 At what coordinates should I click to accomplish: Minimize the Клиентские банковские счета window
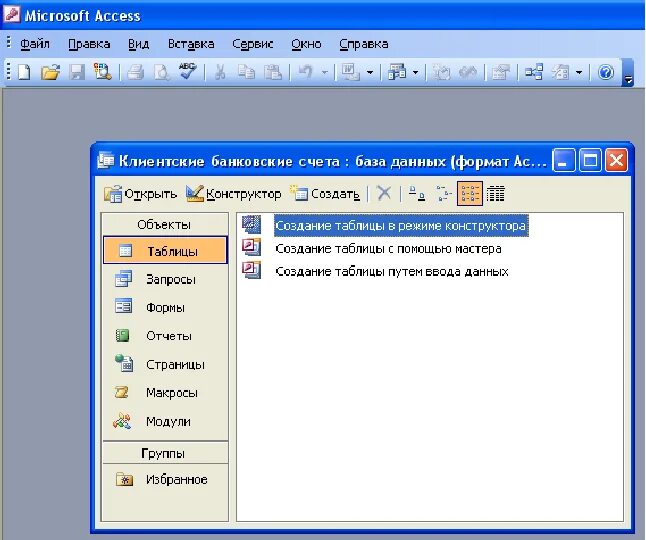[x=564, y=160]
